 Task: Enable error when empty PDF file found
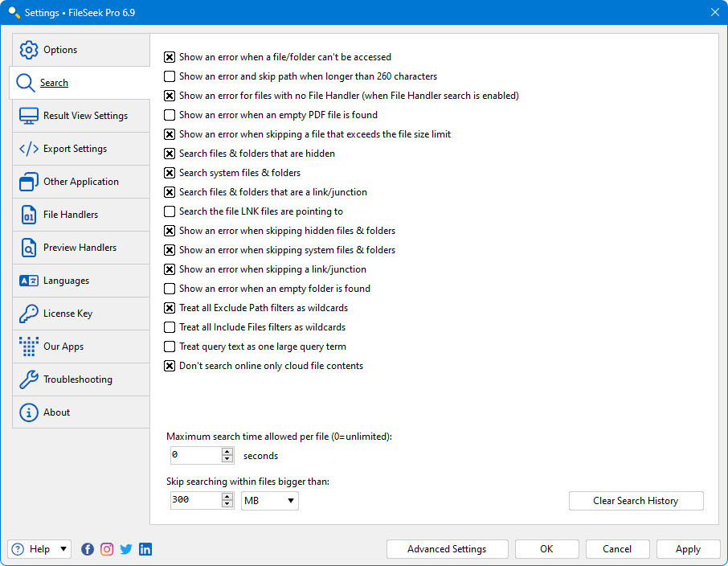pyautogui.click(x=170, y=115)
